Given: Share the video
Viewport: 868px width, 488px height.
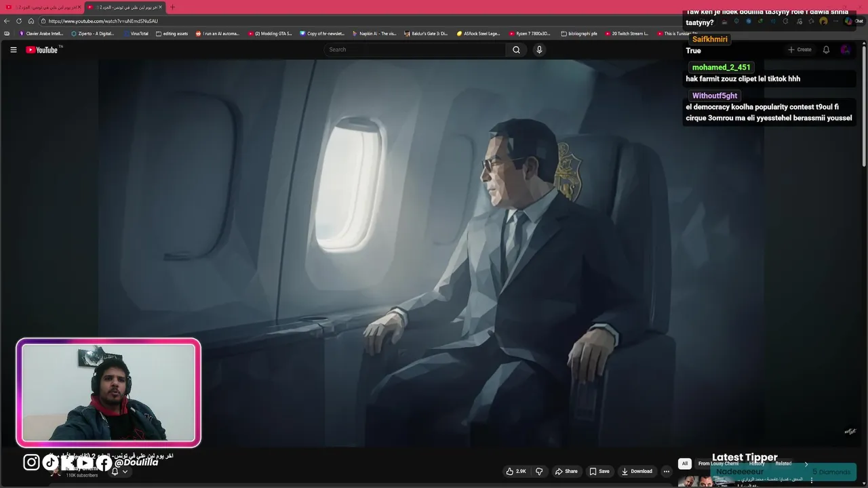Looking at the screenshot, I should click(566, 471).
